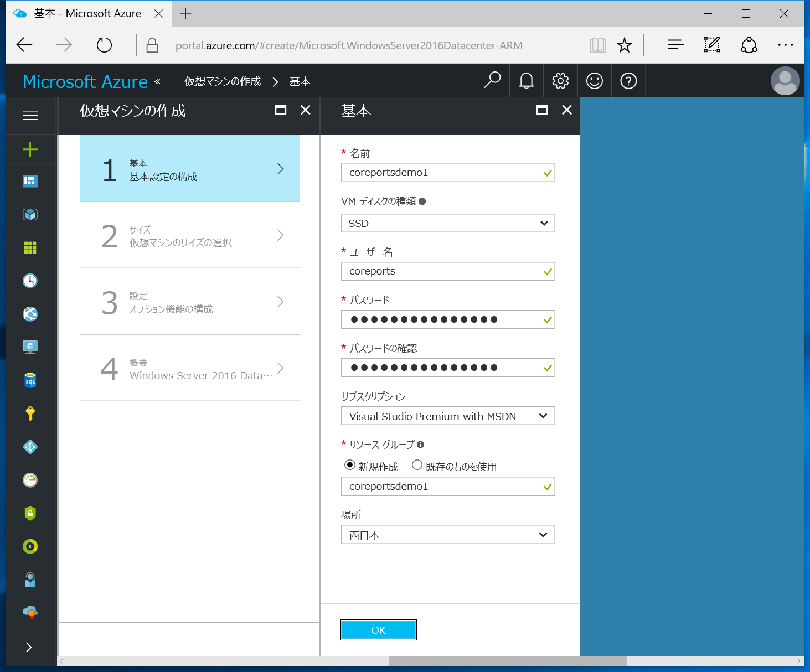Screen dimensions: 810x672
Task: Click the browser Share icon
Action: tap(749, 45)
